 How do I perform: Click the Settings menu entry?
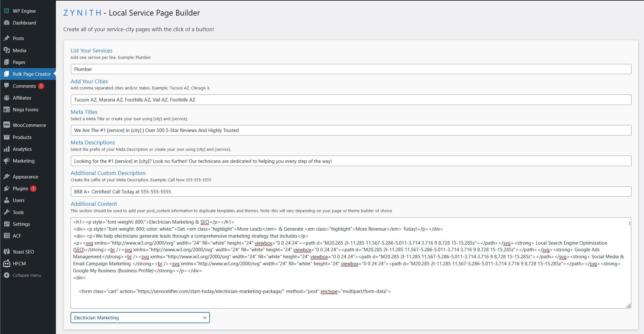coord(21,224)
